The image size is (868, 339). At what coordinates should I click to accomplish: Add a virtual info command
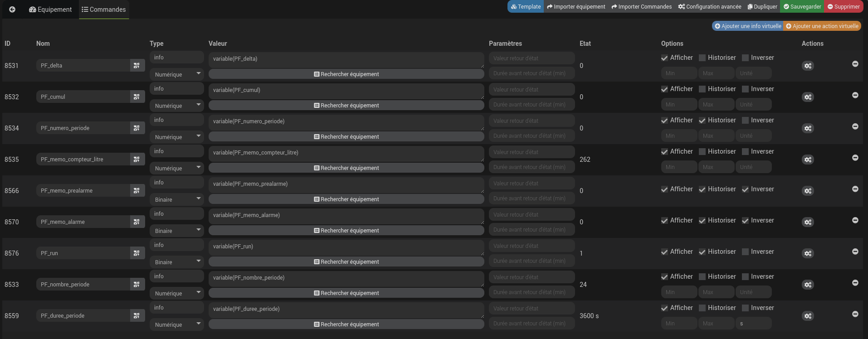[x=748, y=26]
